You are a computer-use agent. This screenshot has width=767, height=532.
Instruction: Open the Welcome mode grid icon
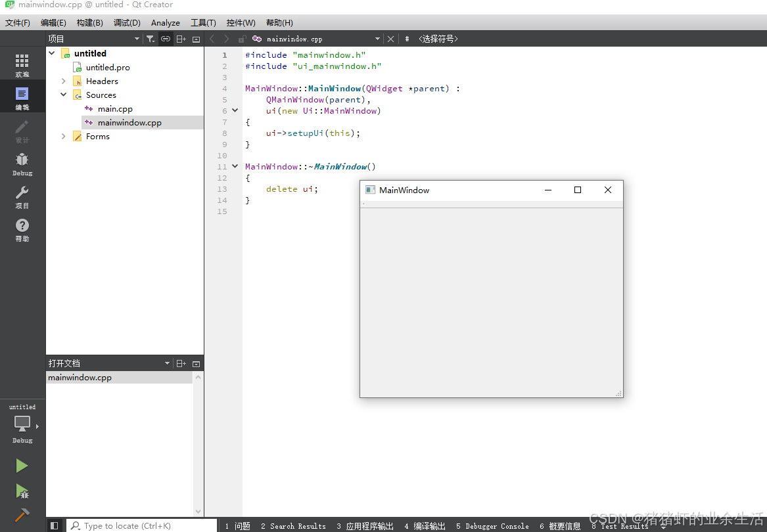tap(22, 65)
